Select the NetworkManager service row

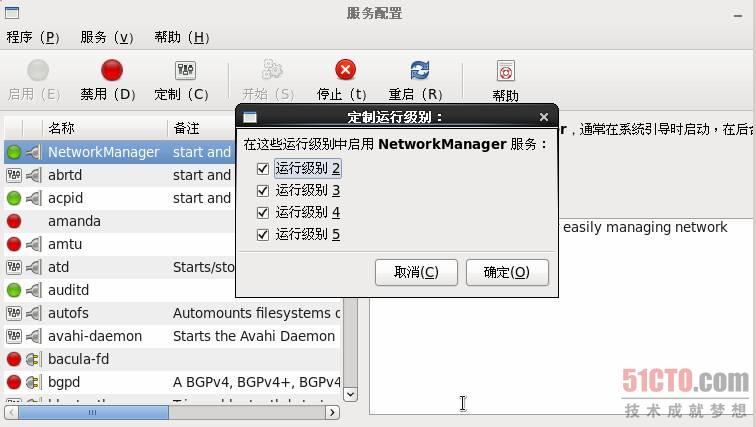click(121, 152)
